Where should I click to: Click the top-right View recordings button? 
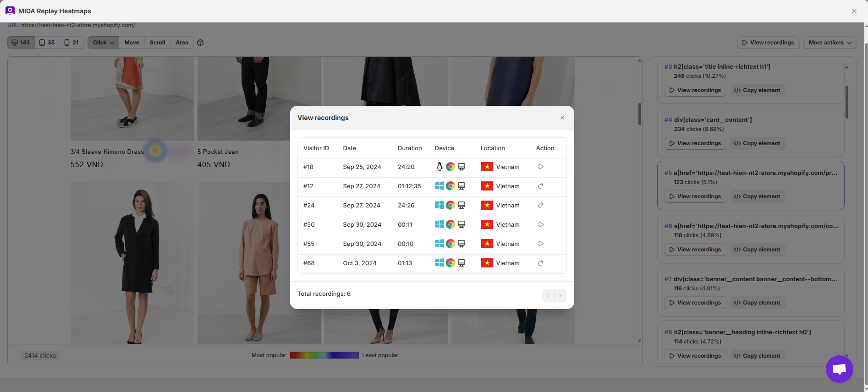pos(768,43)
